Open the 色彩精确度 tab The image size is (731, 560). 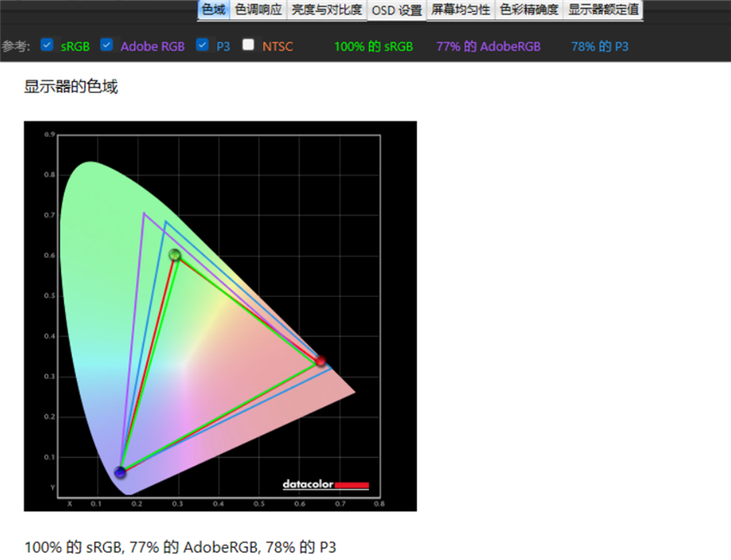(x=529, y=10)
